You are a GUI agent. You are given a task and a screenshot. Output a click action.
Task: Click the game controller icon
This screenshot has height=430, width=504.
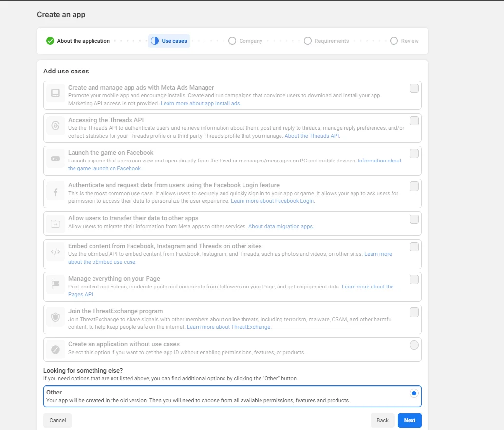tap(56, 158)
